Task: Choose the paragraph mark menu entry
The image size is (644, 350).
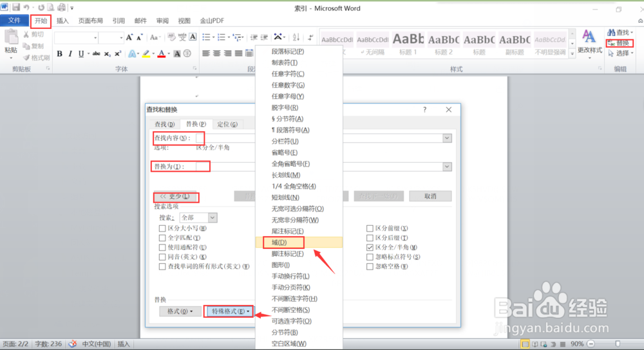Action: pyautogui.click(x=299, y=51)
